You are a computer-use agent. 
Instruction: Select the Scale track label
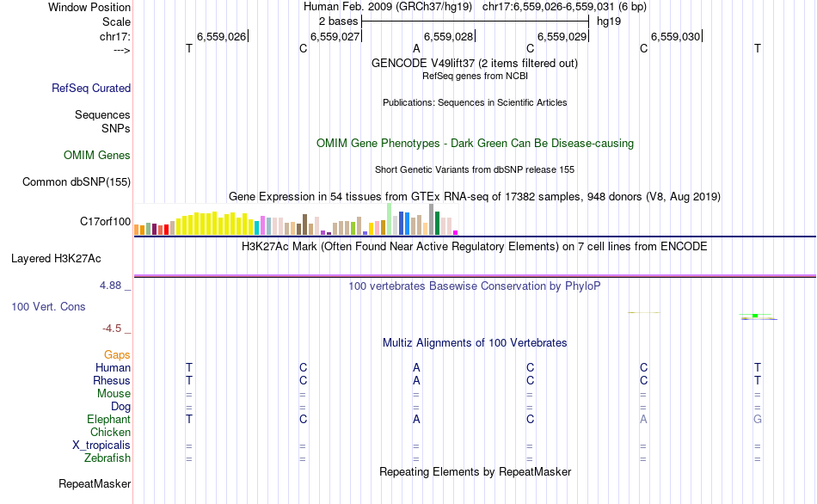point(116,22)
